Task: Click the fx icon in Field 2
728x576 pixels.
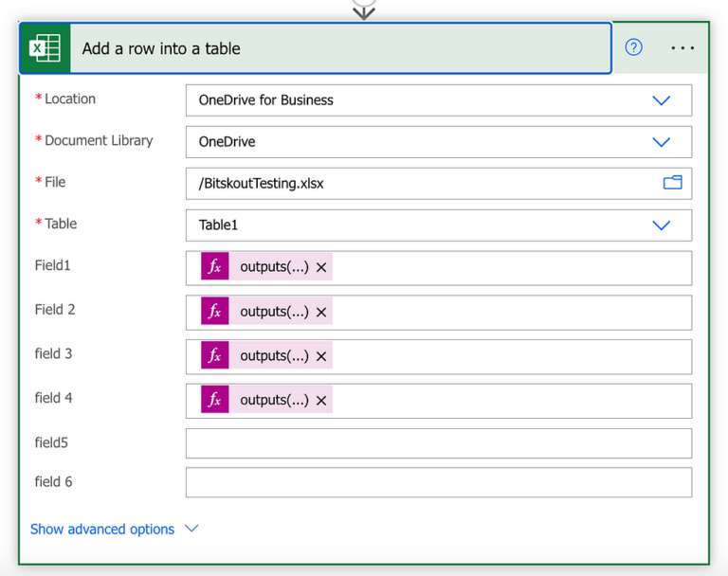Action: point(214,311)
